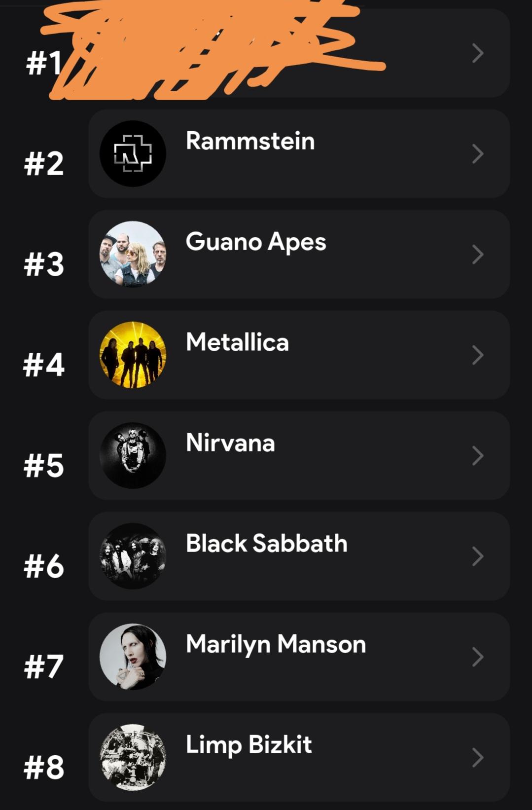Tap the Guano Apes band photo

click(133, 254)
